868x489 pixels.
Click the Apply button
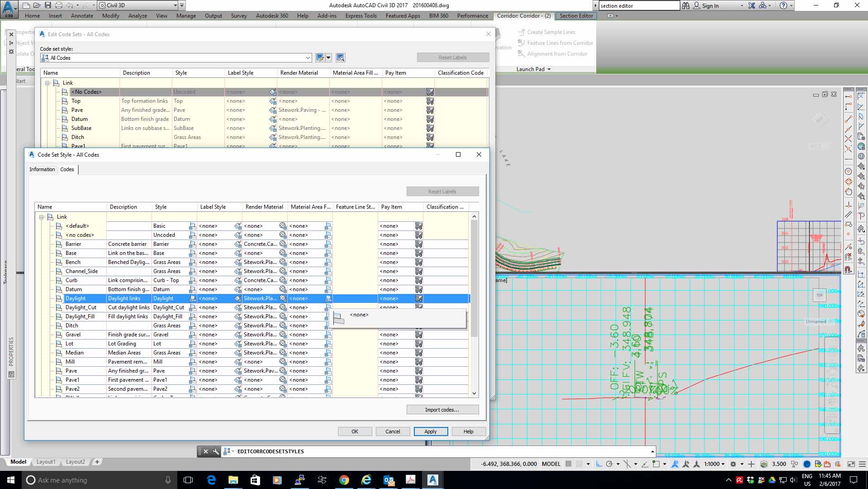pyautogui.click(x=431, y=431)
